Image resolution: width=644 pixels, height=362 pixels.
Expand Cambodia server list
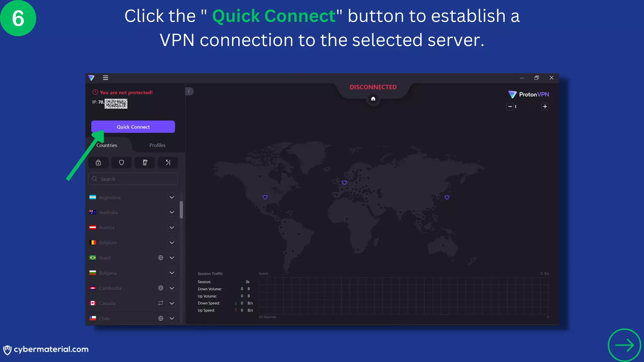click(172, 288)
